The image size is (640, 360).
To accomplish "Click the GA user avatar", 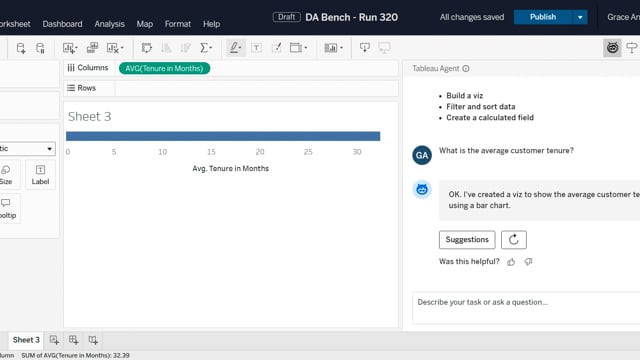I will (x=422, y=155).
